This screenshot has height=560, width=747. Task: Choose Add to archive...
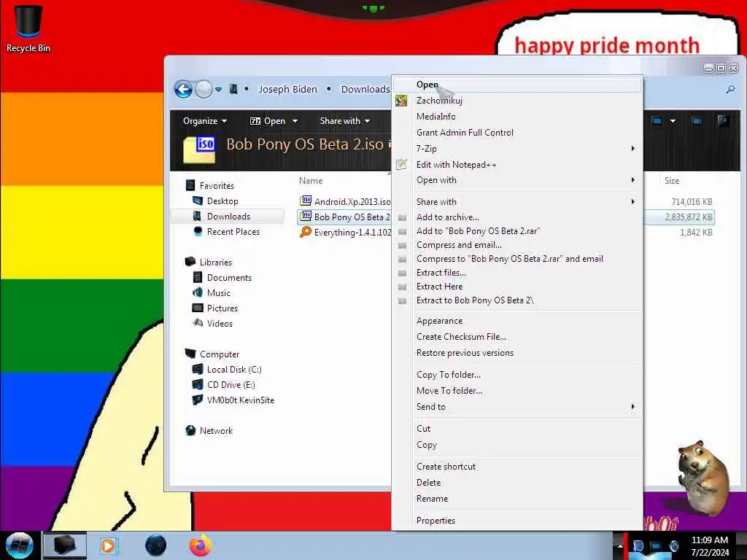point(517,217)
